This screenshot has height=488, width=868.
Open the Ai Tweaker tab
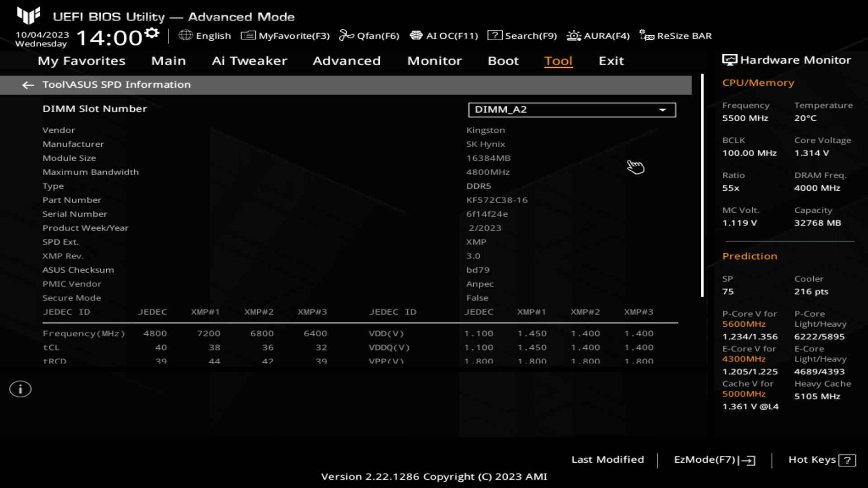click(250, 61)
